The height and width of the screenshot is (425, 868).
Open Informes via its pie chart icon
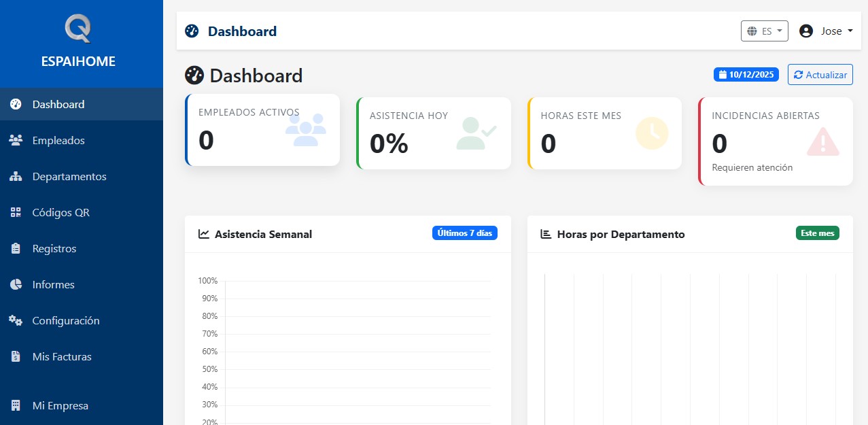click(x=15, y=284)
